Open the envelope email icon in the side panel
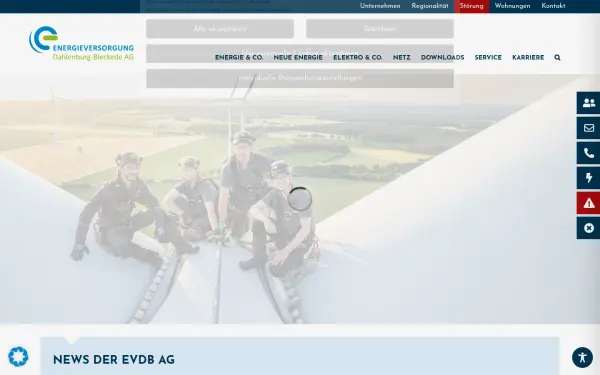 (x=589, y=128)
